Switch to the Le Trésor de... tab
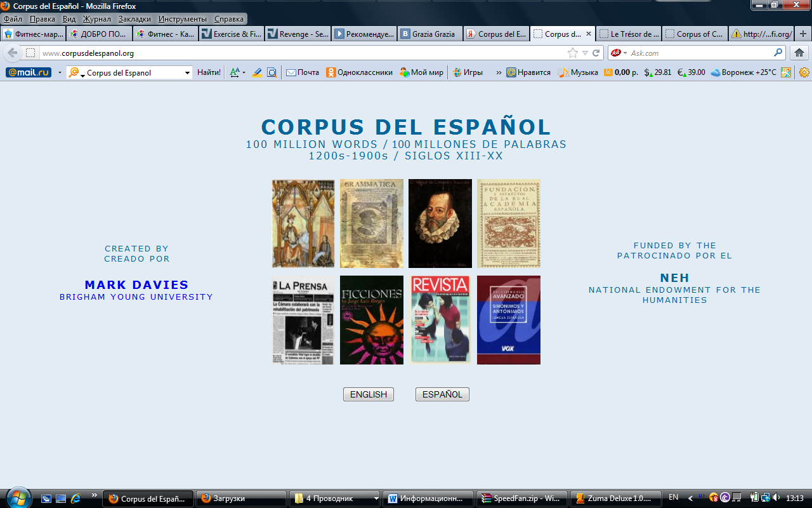 629,34
